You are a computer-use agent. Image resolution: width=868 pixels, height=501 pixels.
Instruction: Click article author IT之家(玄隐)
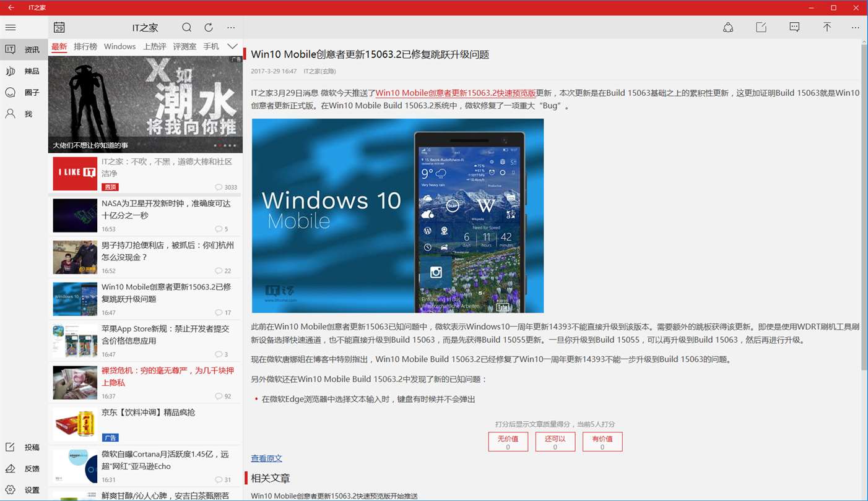tap(320, 72)
